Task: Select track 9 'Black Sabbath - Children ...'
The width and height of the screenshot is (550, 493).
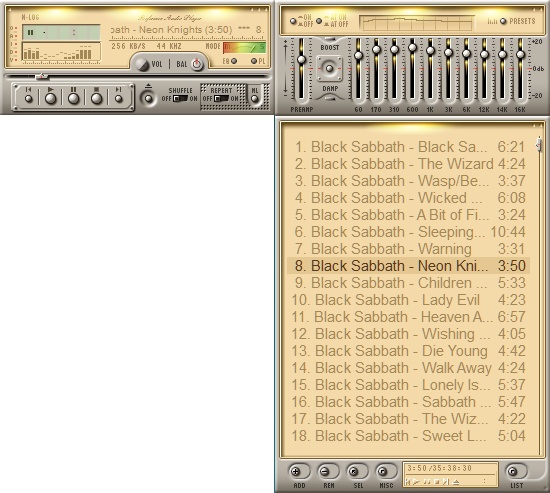Action: pyautogui.click(x=409, y=283)
